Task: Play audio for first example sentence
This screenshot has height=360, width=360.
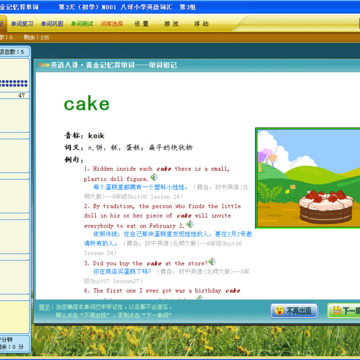Action: click(154, 177)
